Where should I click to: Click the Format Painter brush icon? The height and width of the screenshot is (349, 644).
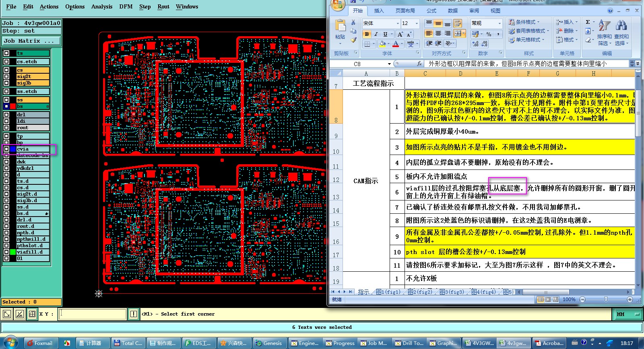pos(353,39)
